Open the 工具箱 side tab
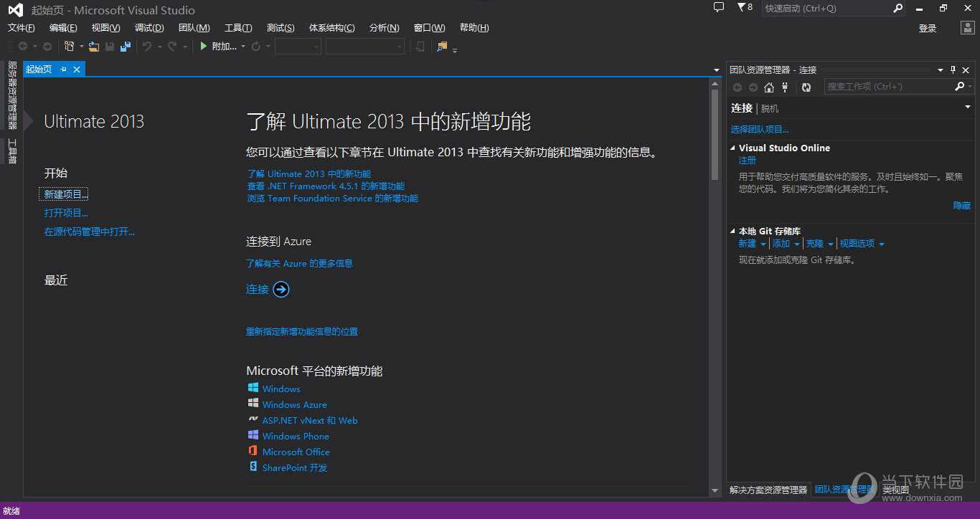The image size is (980, 519). coord(11,151)
